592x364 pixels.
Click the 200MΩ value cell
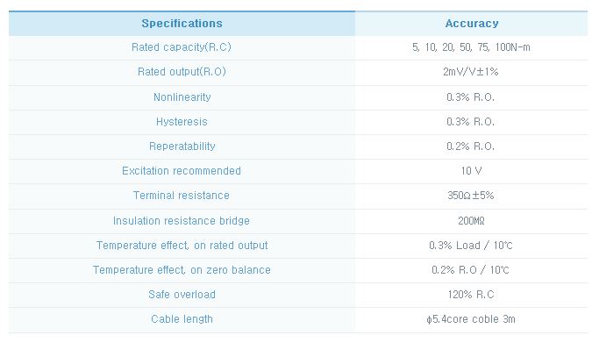pyautogui.click(x=471, y=220)
